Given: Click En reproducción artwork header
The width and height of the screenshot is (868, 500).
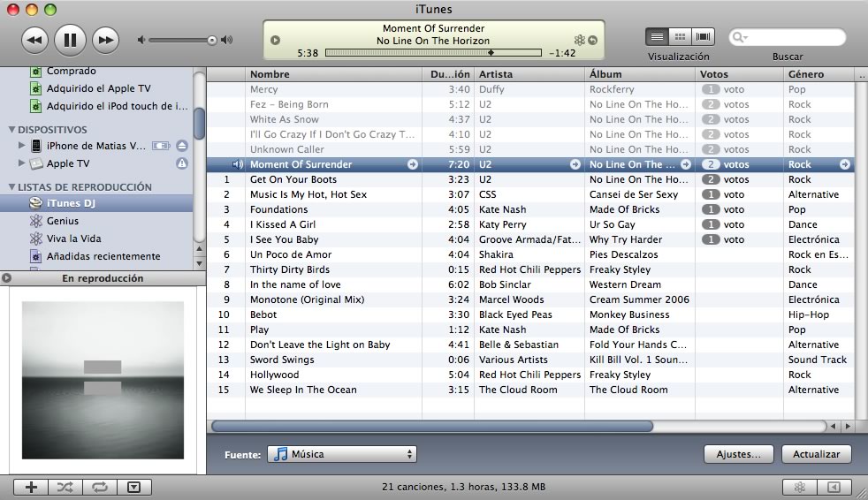Looking at the screenshot, I should click(x=103, y=278).
